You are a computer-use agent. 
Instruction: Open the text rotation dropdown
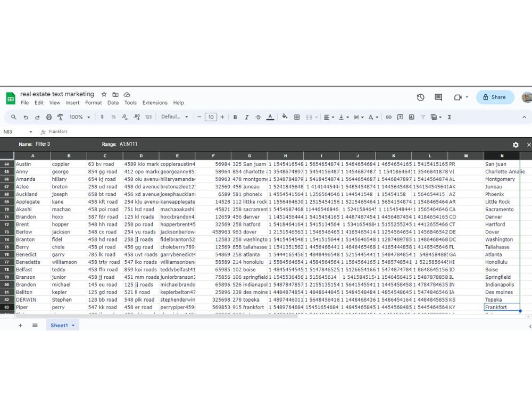pyautogui.click(x=373, y=117)
